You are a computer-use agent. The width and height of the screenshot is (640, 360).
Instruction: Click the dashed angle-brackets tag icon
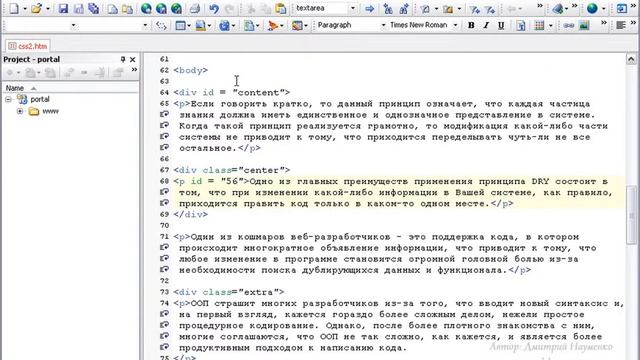(161, 26)
